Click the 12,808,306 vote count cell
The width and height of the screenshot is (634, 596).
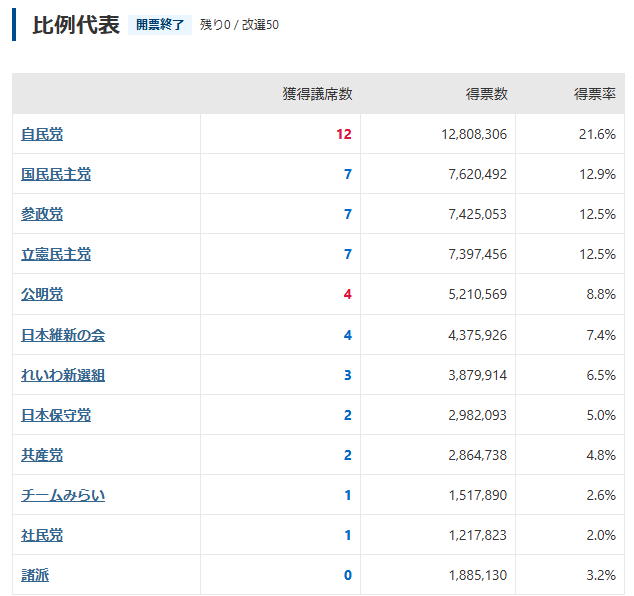tap(474, 134)
